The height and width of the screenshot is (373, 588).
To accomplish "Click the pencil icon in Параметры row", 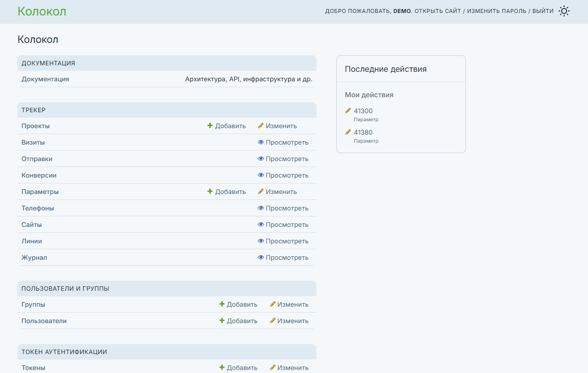I will point(261,191).
